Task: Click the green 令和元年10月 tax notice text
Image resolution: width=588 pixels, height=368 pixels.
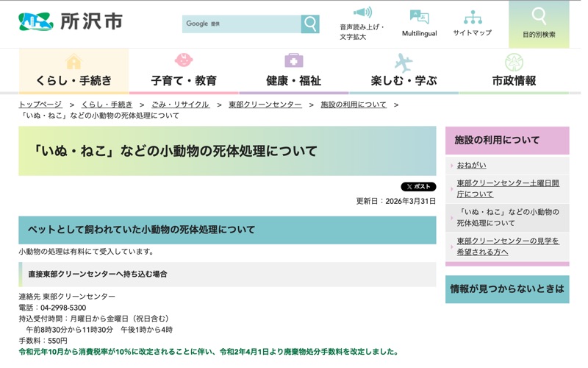Action: point(209,352)
